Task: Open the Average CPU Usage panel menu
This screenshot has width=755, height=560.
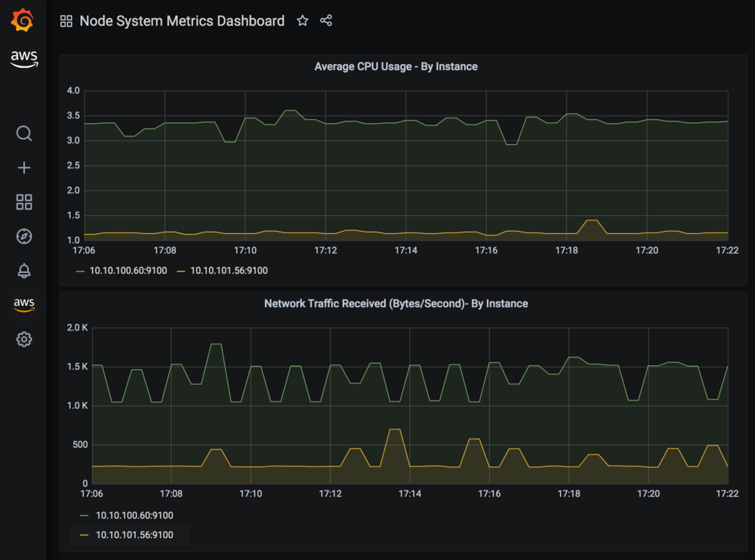Action: [x=396, y=66]
